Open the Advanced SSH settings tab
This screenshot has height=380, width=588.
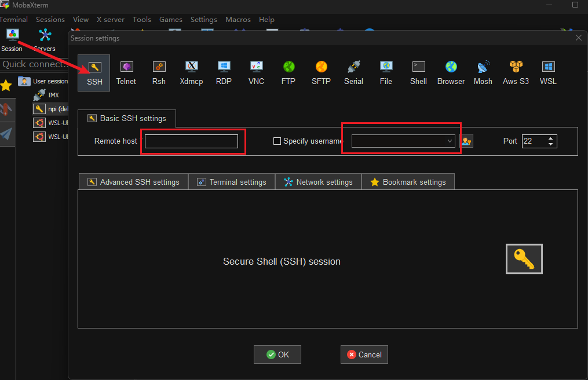[133, 182]
